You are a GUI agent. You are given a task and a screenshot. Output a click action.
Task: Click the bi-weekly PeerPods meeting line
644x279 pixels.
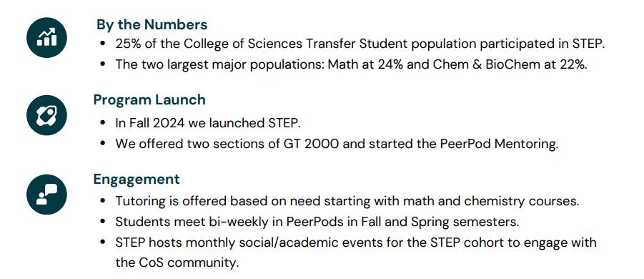317,222
